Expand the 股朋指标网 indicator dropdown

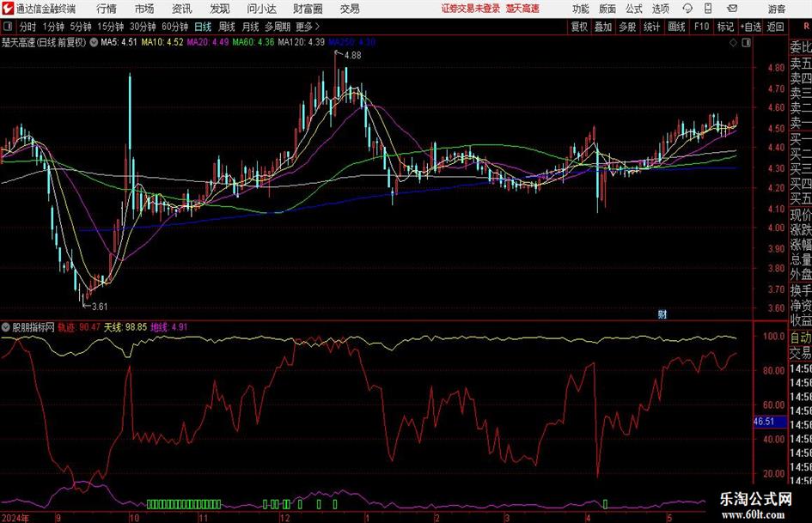(6, 327)
